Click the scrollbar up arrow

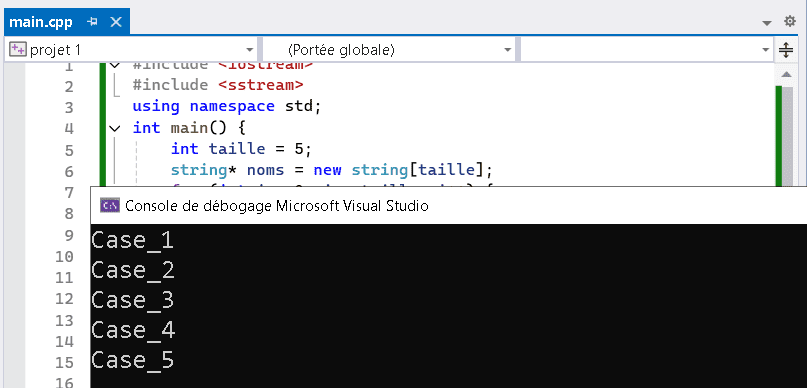pyautogui.click(x=786, y=75)
